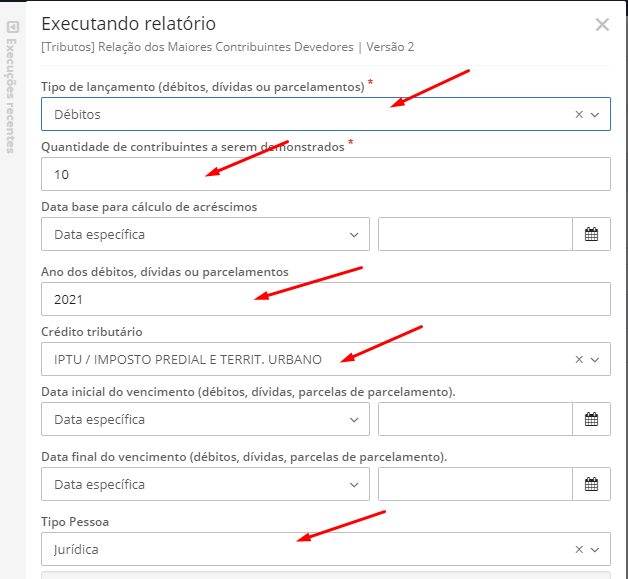The width and height of the screenshot is (628, 579).
Task: Open calendar picker for Data base para cálculo
Action: pyautogui.click(x=591, y=234)
